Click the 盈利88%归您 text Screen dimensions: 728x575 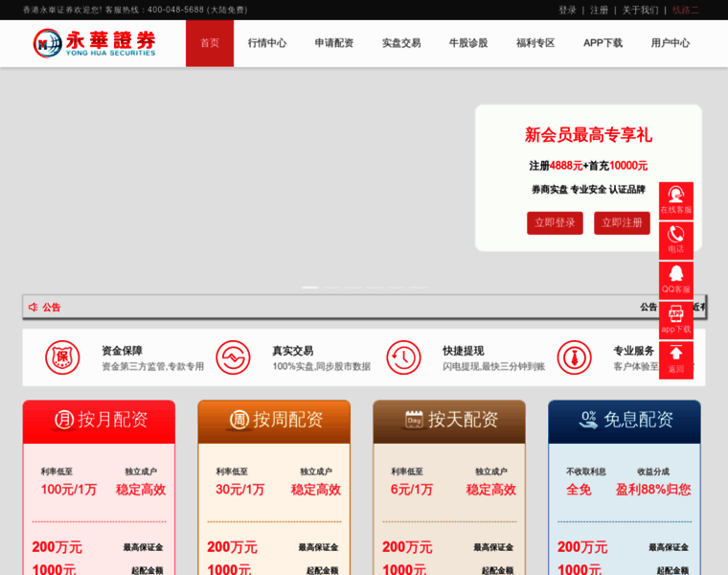653,490
